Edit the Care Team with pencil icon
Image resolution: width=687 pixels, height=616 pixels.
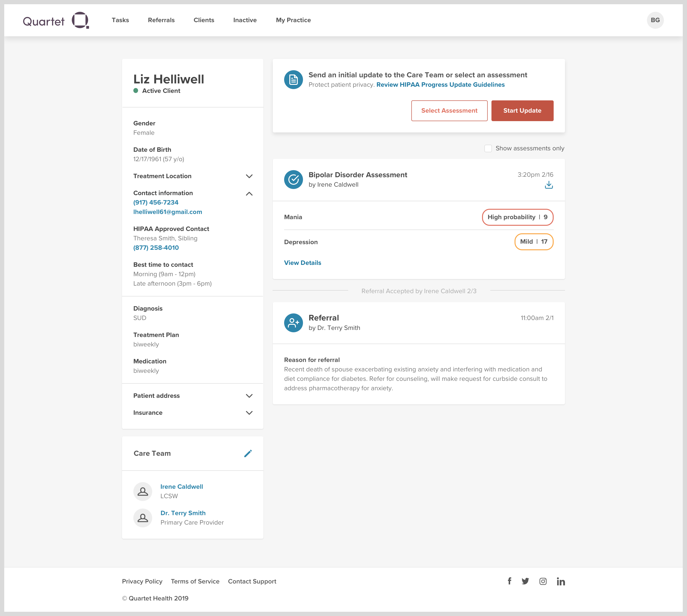pyautogui.click(x=248, y=453)
